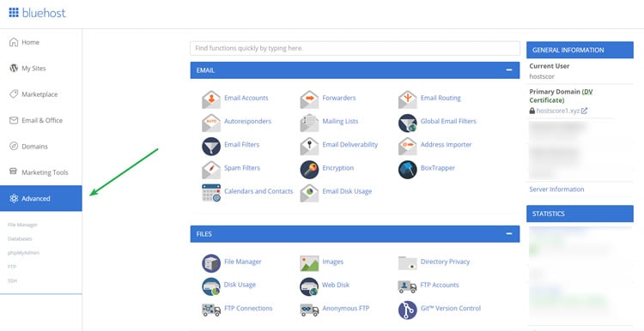Open the FTP Connections icon

click(x=211, y=310)
